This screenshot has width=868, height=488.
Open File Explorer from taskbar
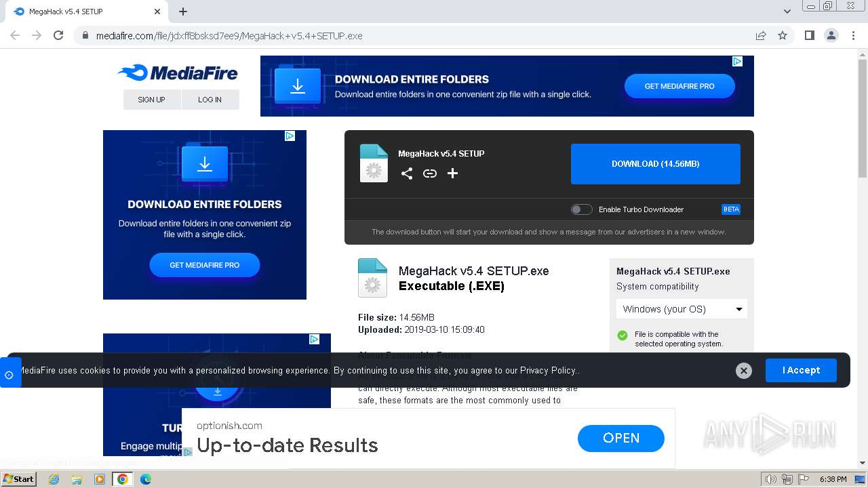pos(77,479)
